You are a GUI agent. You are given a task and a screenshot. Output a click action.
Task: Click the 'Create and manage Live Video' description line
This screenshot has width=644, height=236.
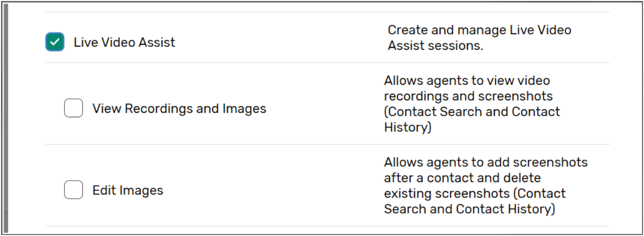pos(479,30)
